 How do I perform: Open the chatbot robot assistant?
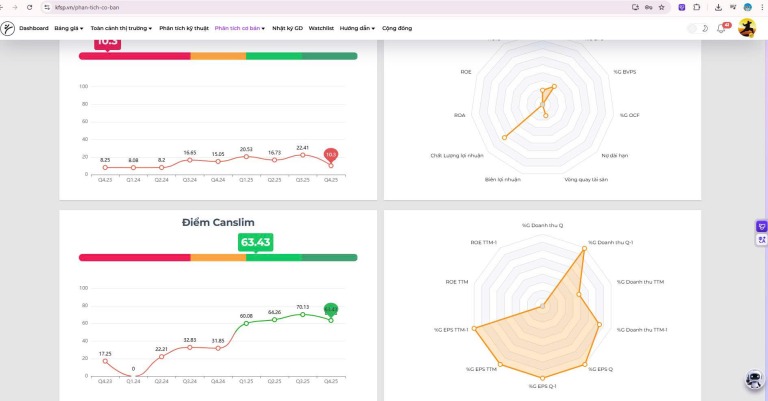756,381
